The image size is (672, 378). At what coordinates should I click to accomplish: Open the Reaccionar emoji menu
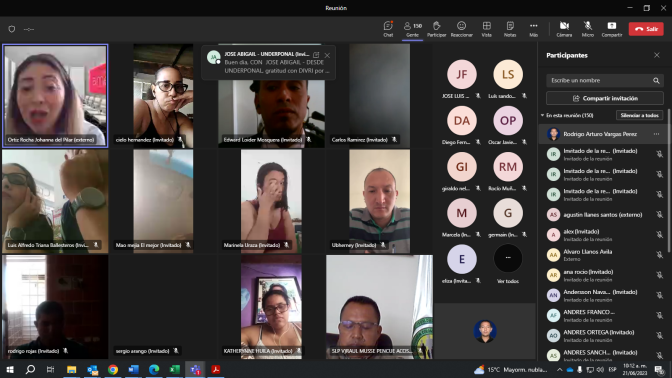(x=461, y=29)
